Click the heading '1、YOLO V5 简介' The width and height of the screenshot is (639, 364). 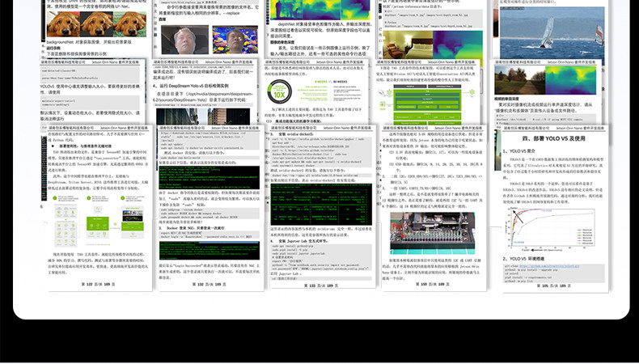click(x=518, y=150)
